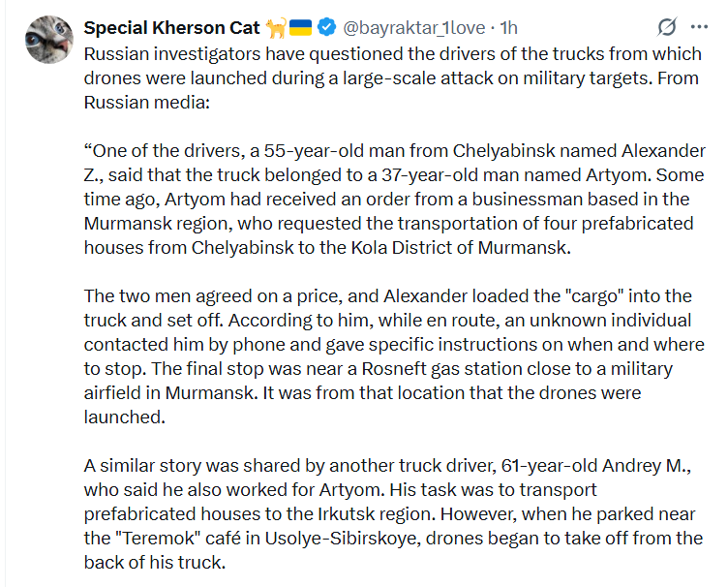Image resolution: width=728 pixels, height=587 pixels.
Task: Click the paragraph starting "A similar story was shared"
Action: pos(393,514)
